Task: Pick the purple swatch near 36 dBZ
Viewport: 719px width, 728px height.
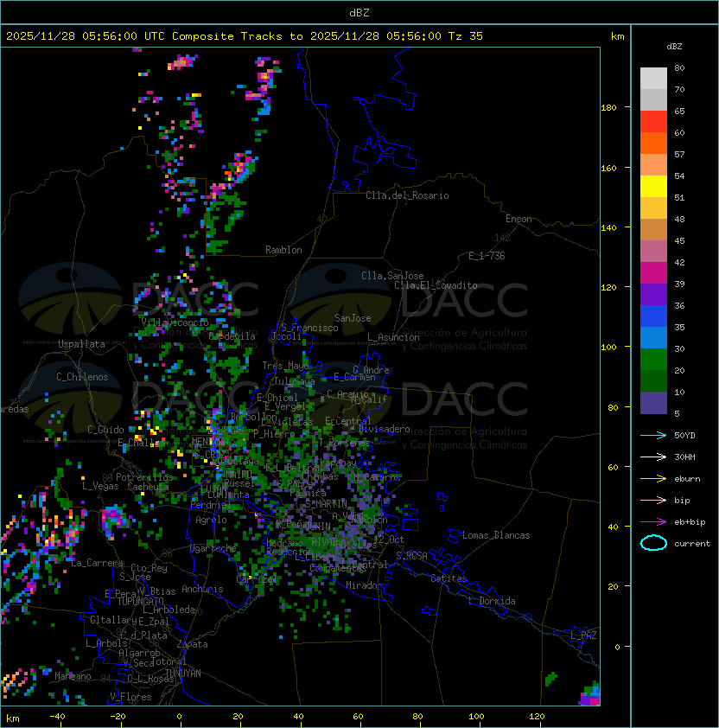Action: 653,294
